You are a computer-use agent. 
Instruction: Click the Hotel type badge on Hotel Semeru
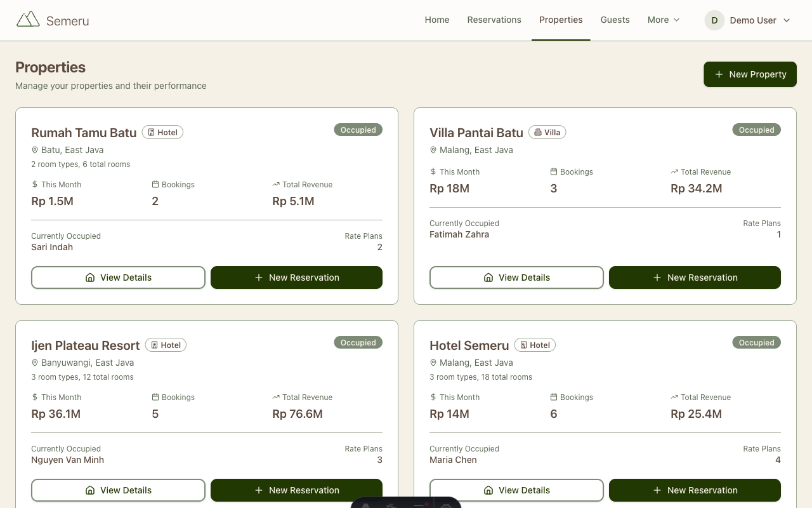(535, 345)
